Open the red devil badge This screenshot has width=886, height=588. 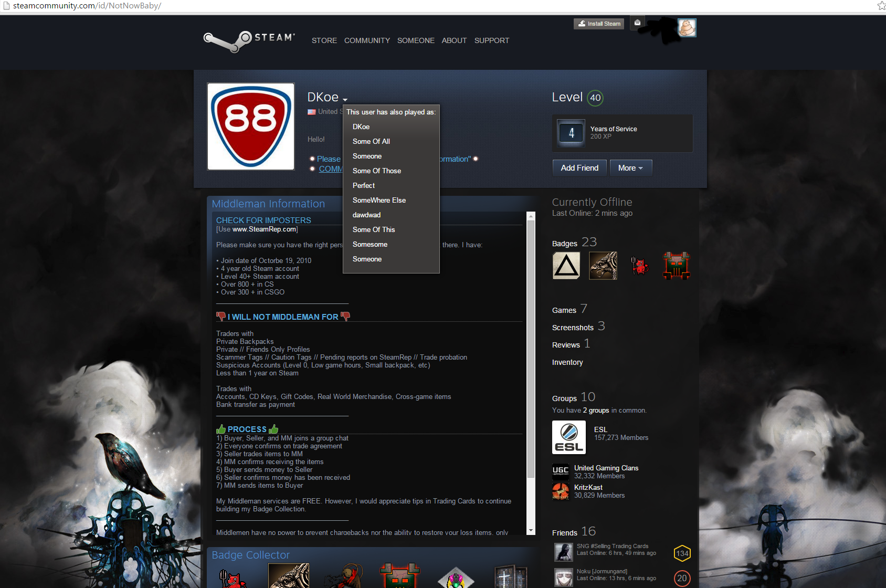pos(639,266)
